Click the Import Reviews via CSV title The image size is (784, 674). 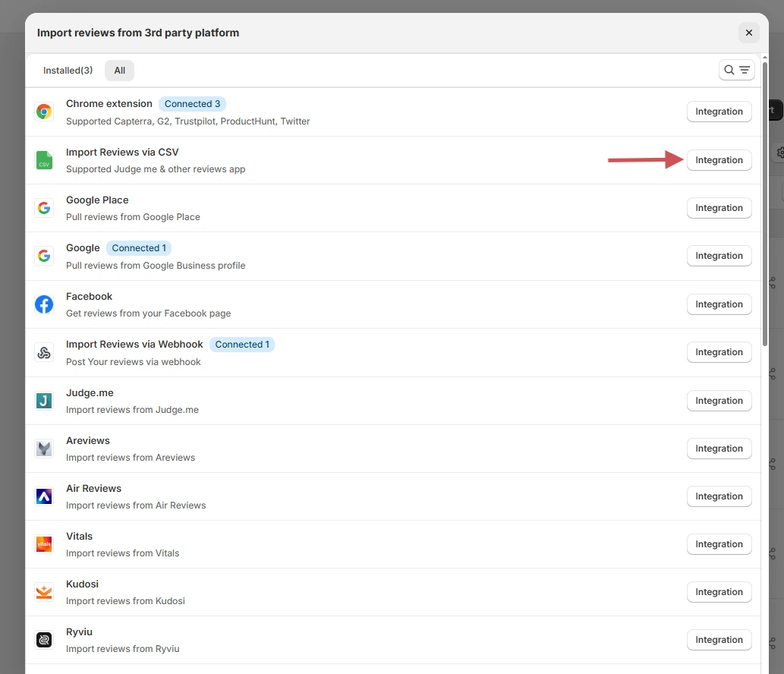(122, 152)
